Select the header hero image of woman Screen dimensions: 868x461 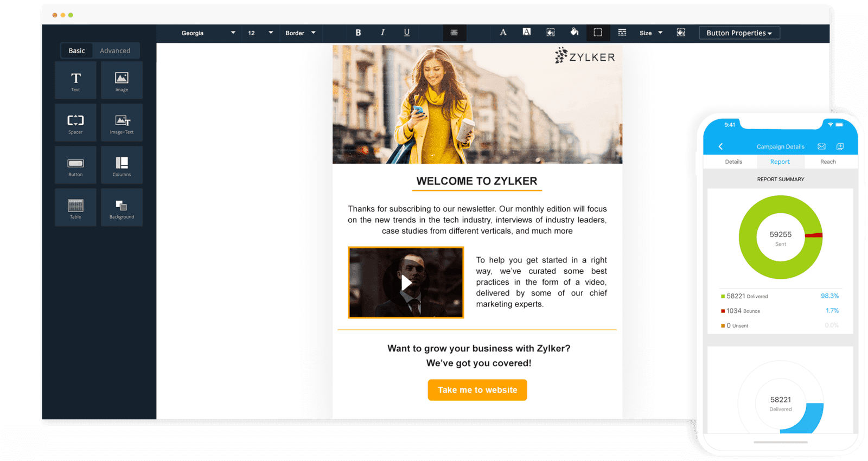pos(477,104)
